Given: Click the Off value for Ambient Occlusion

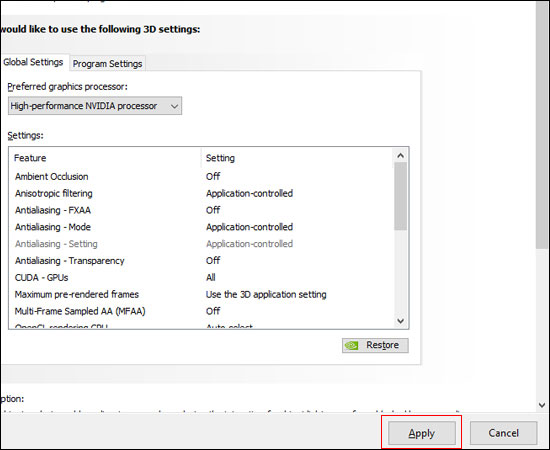Looking at the screenshot, I should point(213,176).
